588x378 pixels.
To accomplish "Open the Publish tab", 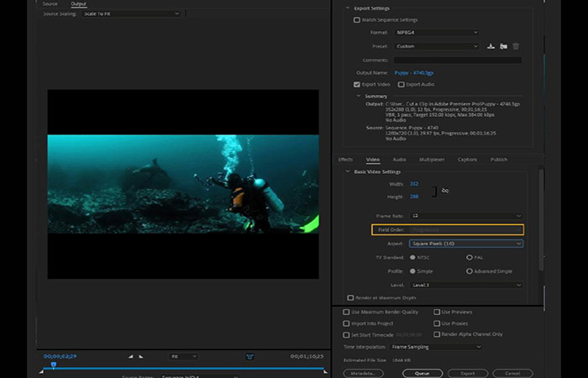I will tap(499, 160).
